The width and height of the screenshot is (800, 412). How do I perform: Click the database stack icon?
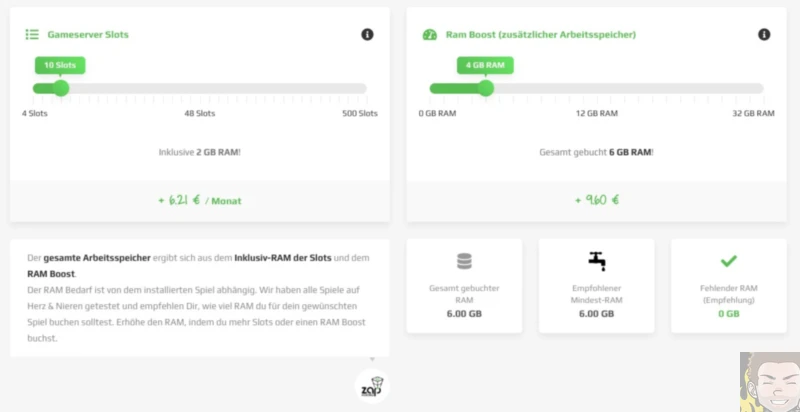coord(464,261)
